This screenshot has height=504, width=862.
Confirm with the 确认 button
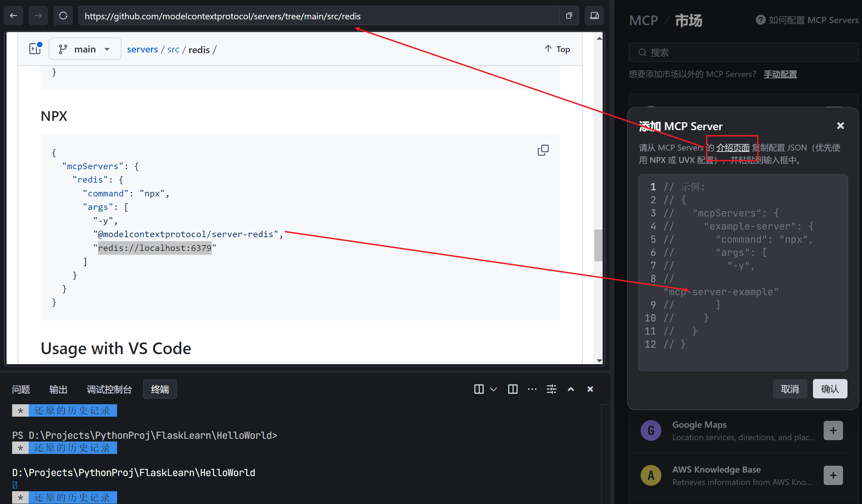[x=830, y=389]
